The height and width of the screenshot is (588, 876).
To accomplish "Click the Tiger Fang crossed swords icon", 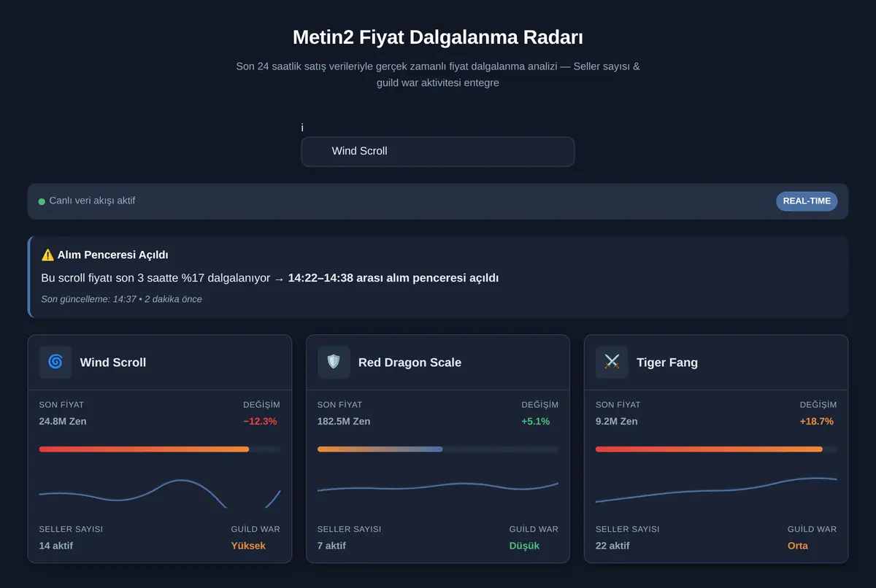I will (x=612, y=362).
